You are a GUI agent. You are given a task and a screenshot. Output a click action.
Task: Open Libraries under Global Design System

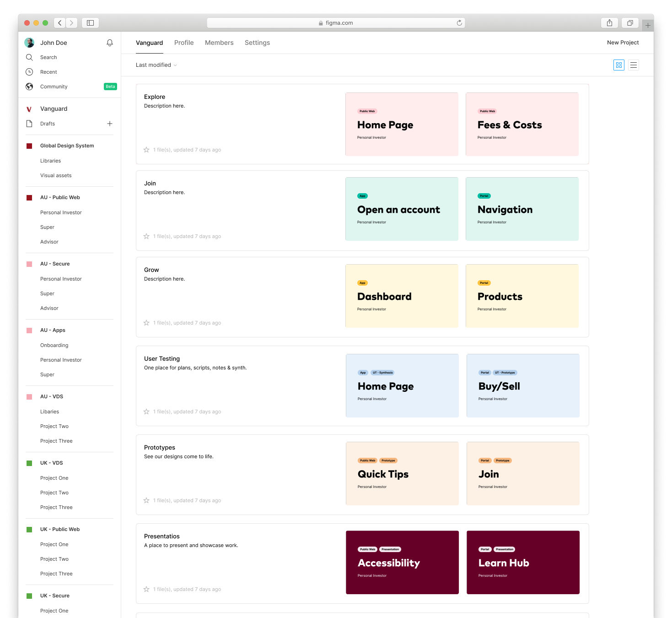point(50,161)
